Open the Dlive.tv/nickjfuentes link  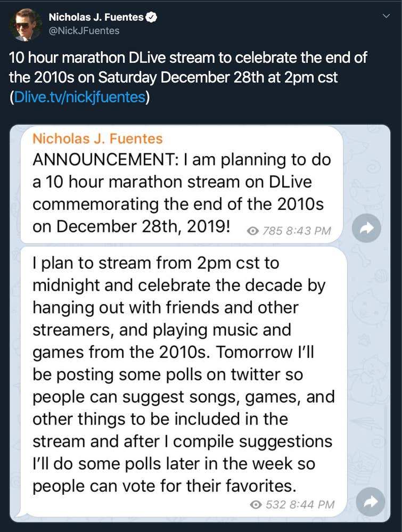[x=79, y=98]
